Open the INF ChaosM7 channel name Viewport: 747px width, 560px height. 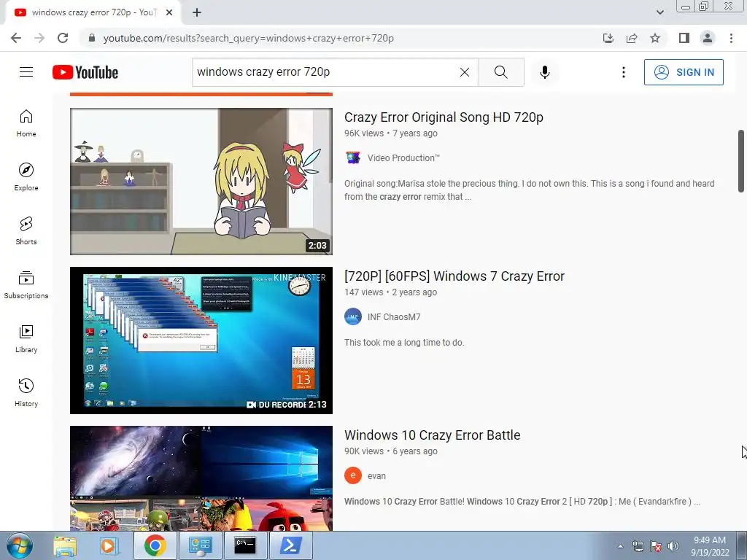(394, 317)
